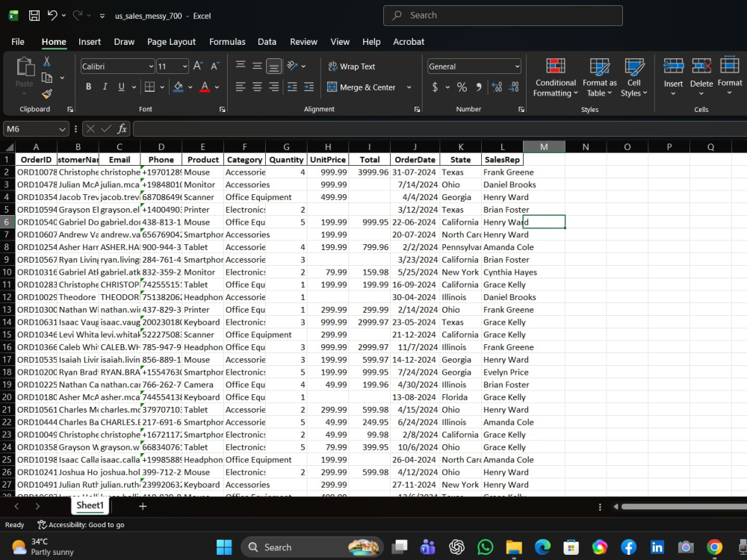Switch to the Data tab
Image resolution: width=747 pixels, height=560 pixels.
pos(267,41)
